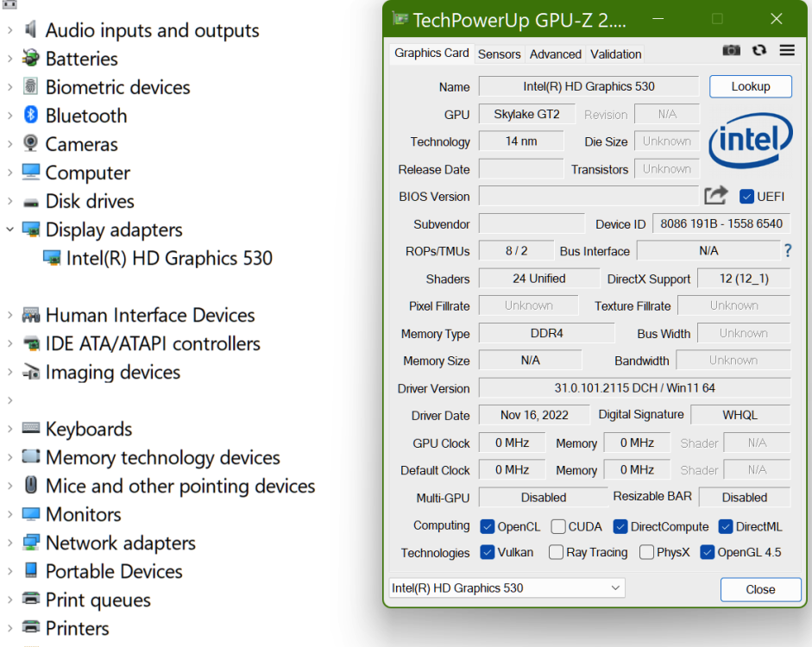Click the Network adapters icon
The height and width of the screenshot is (647, 812).
31,542
